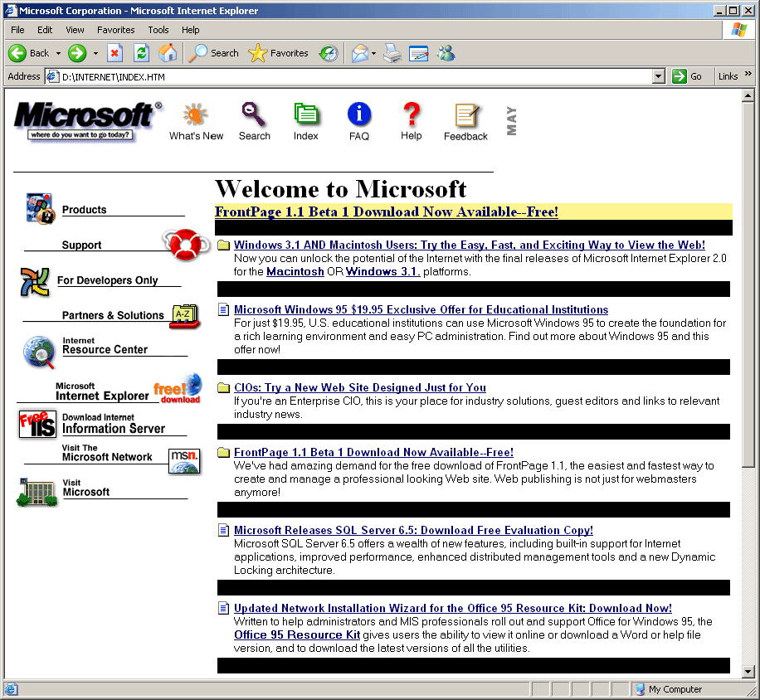Open the View menu
760x700 pixels.
(75, 30)
